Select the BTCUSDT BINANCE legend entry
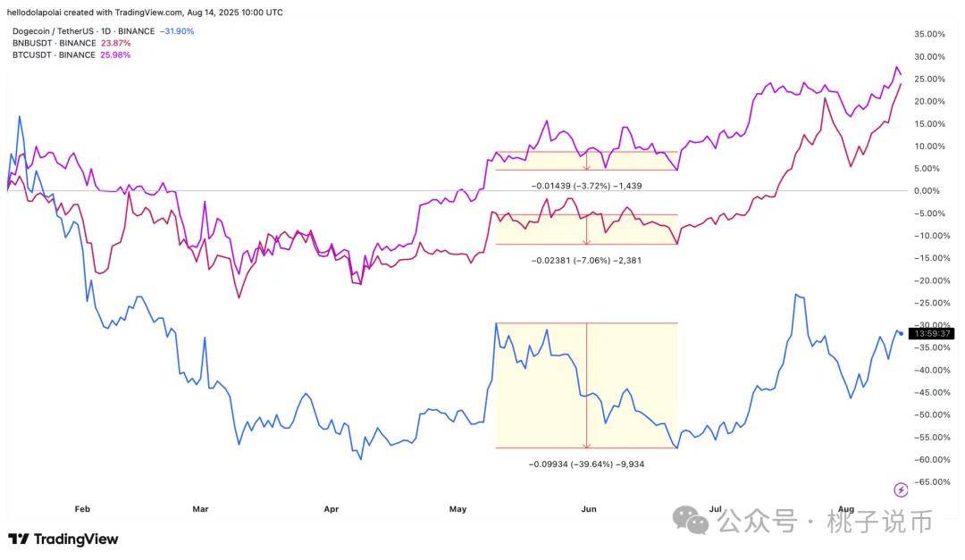 50,54
